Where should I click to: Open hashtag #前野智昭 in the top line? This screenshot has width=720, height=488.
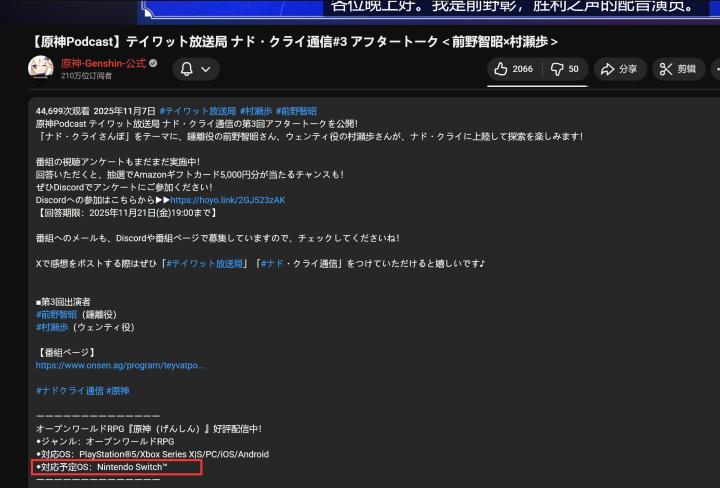296,111
